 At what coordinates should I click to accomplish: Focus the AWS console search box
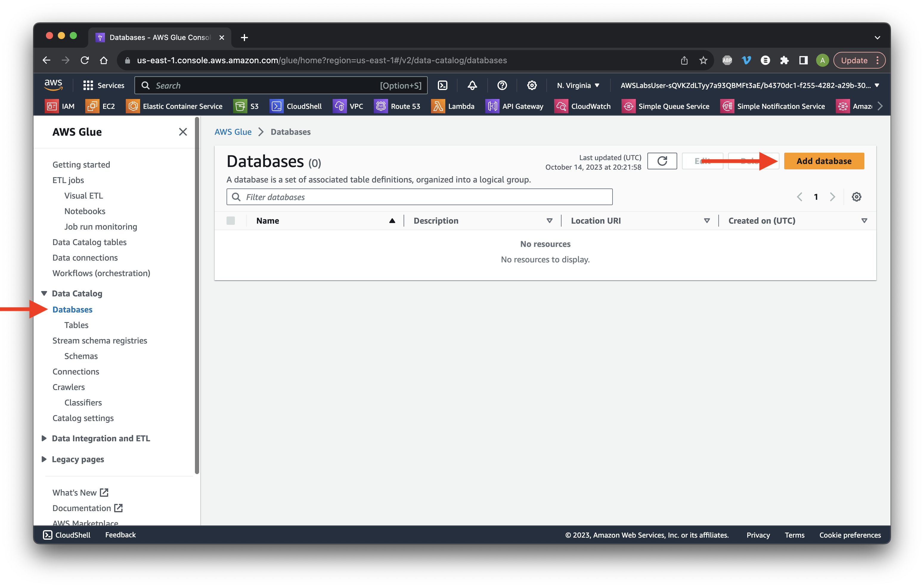tap(281, 85)
